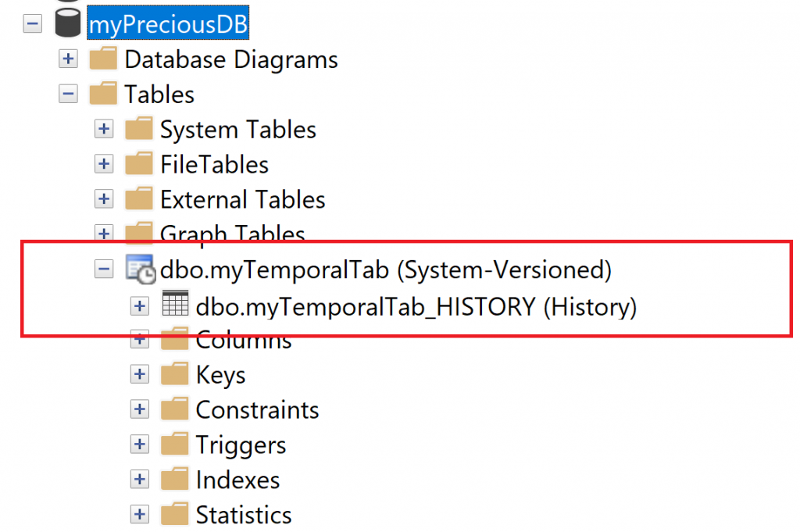Screen dimensions: 800x532
Task: Expand the dbo.myTemporalTab_HISTORY table node
Action: [140, 305]
